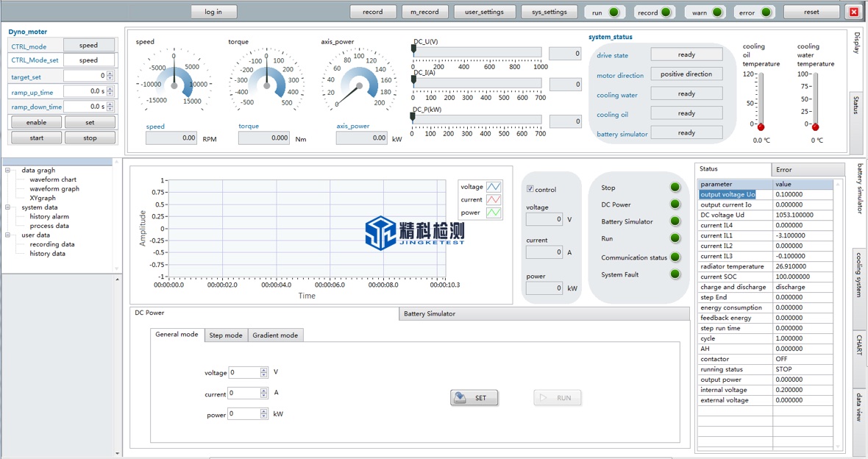Image resolution: width=868 pixels, height=459 pixels.
Task: Toggle the control checkbox
Action: 530,189
